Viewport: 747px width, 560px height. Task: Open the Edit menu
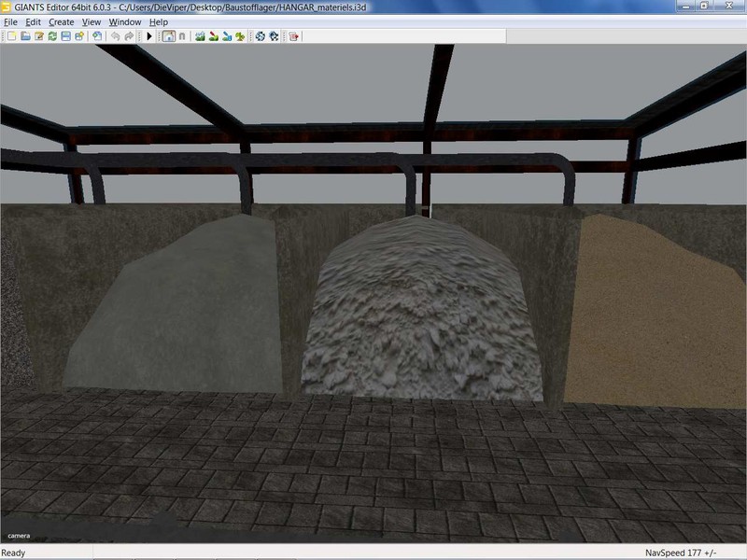coord(33,21)
